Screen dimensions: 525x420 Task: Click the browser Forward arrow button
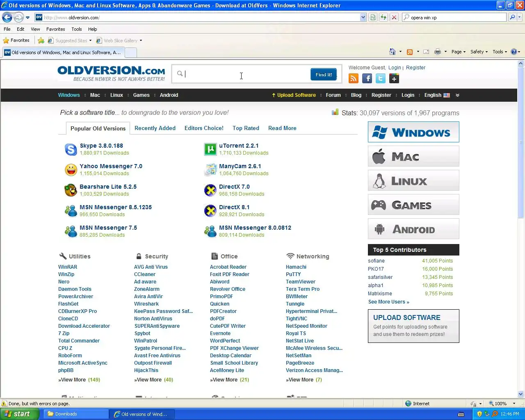(18, 17)
